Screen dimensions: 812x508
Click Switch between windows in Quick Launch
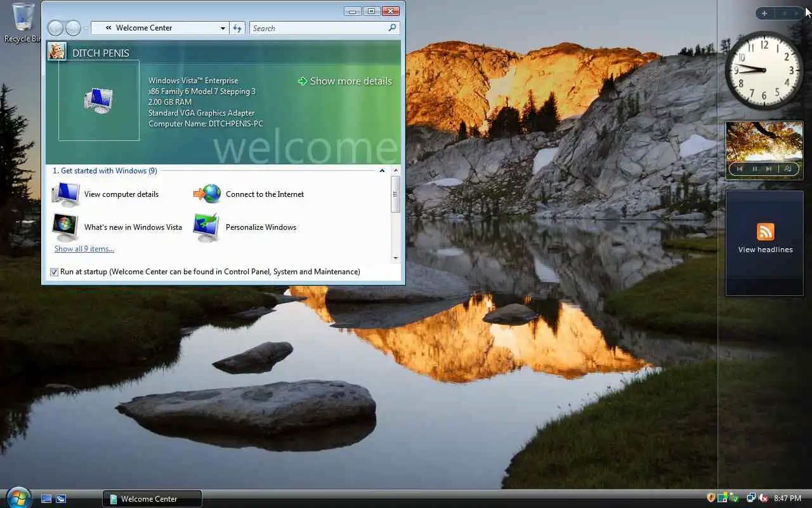click(61, 499)
